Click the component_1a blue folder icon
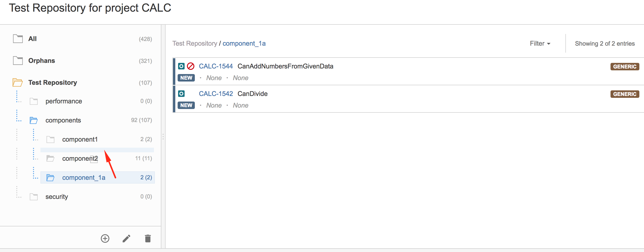Viewport: 644px width, 252px height. pos(50,178)
